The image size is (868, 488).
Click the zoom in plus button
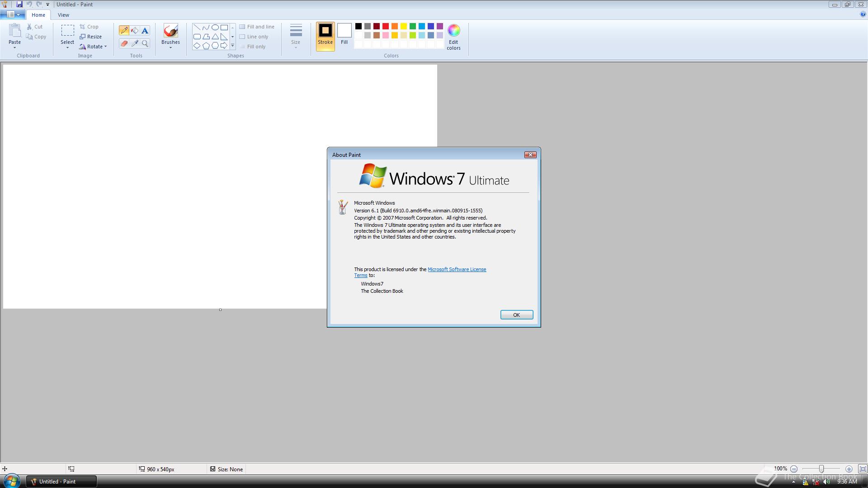849,469
